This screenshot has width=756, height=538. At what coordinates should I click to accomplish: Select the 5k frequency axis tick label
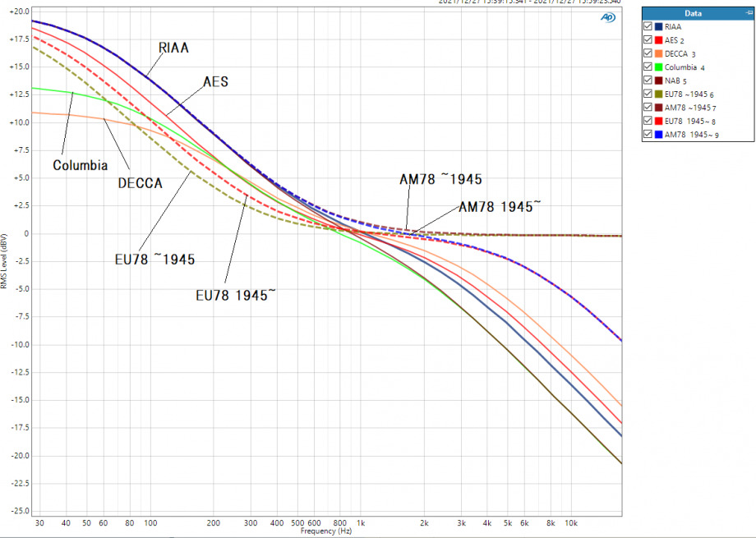coord(508,523)
